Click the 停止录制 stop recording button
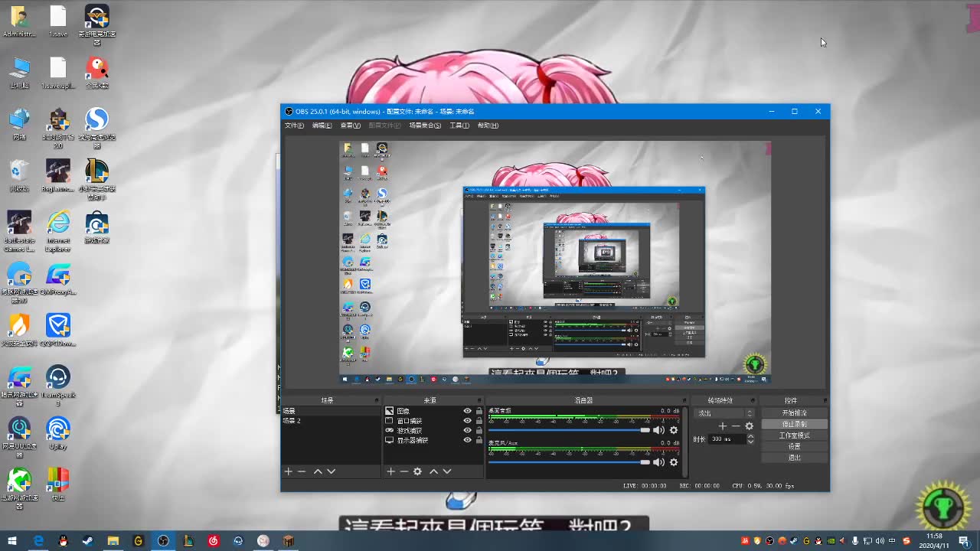The image size is (980, 551). 794,424
